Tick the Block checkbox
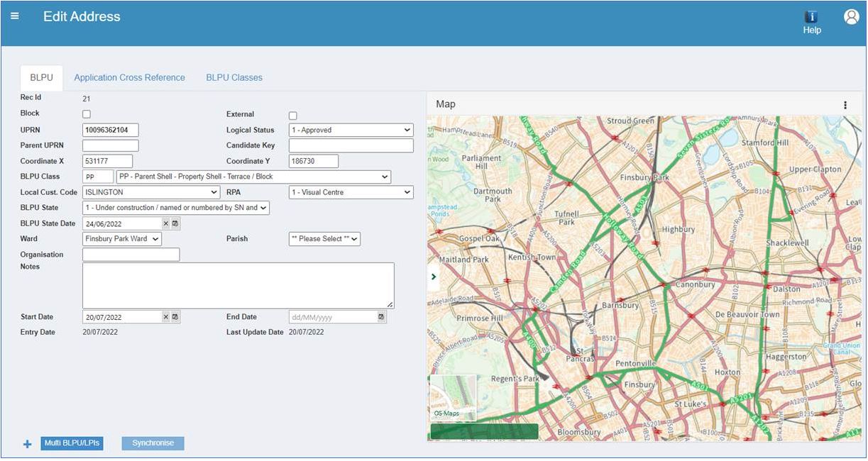 coord(87,114)
